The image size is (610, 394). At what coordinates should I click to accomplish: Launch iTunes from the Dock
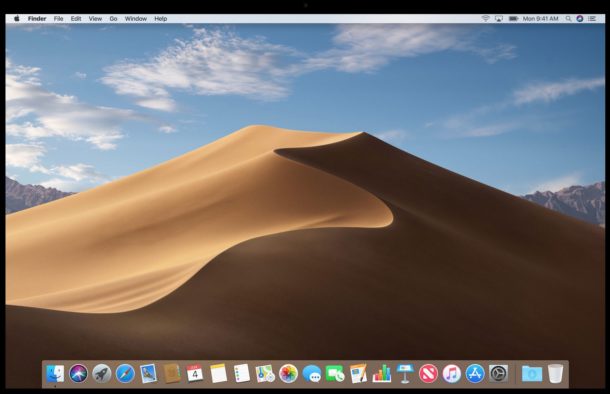452,373
